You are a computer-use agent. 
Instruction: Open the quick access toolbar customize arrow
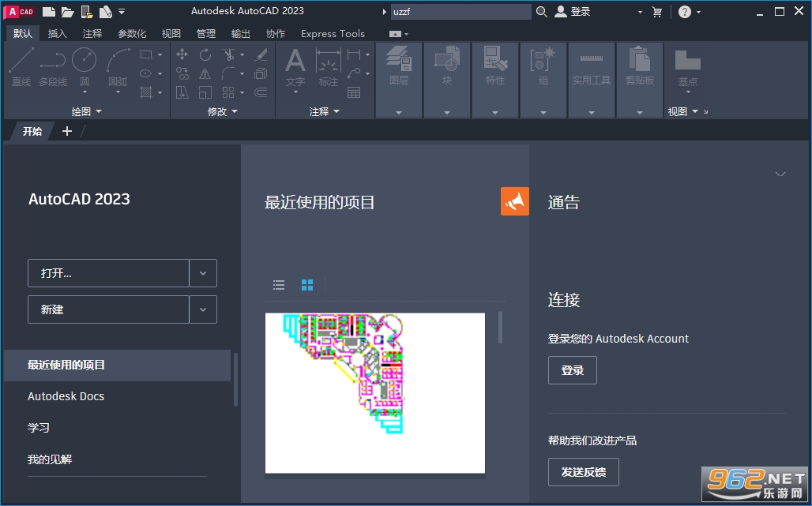121,11
